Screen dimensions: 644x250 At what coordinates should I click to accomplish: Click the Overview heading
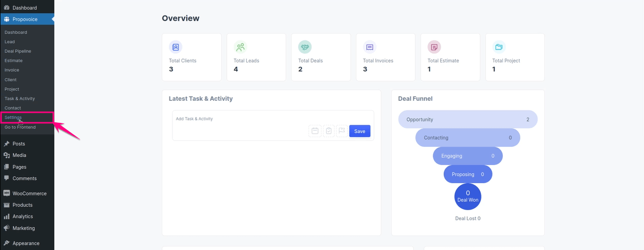point(180,18)
